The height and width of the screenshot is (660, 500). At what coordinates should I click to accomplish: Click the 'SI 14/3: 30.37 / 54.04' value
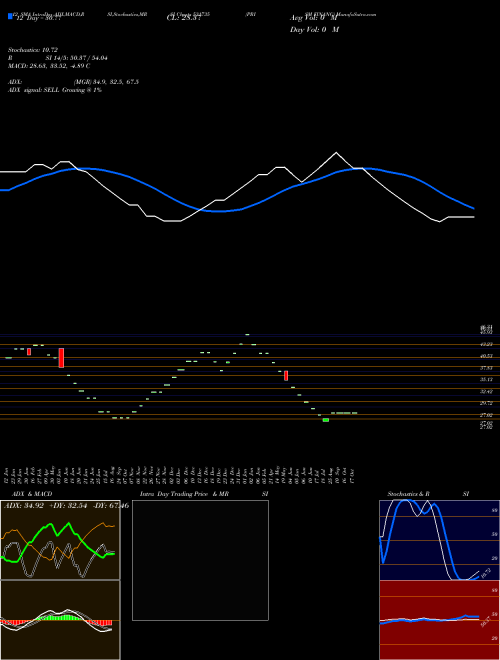point(76,58)
